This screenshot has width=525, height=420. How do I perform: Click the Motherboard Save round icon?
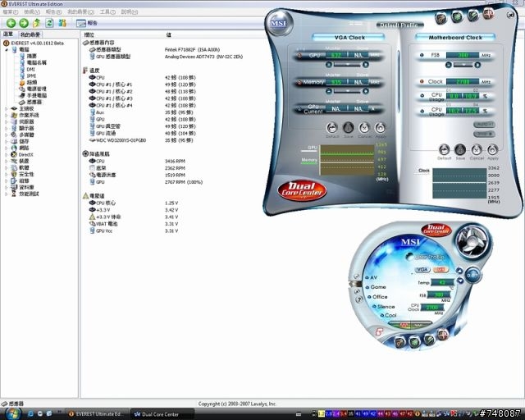(x=460, y=149)
